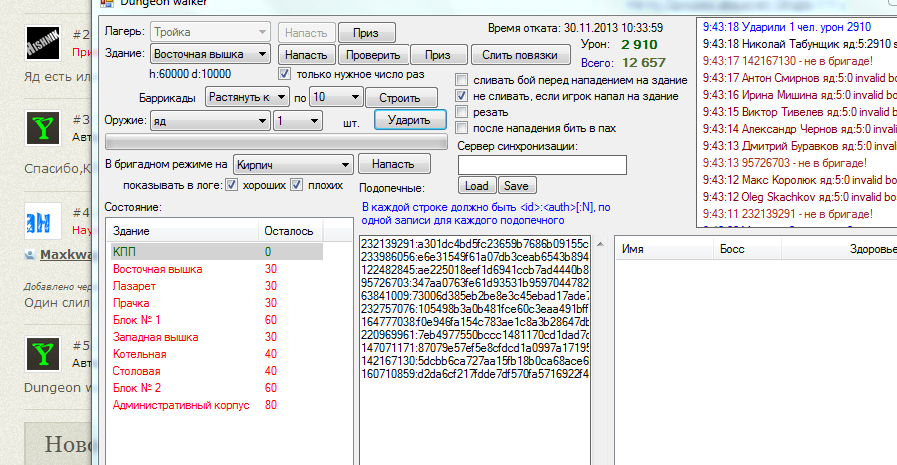Toggle the 'только нужное число раз' checkbox

click(x=285, y=74)
